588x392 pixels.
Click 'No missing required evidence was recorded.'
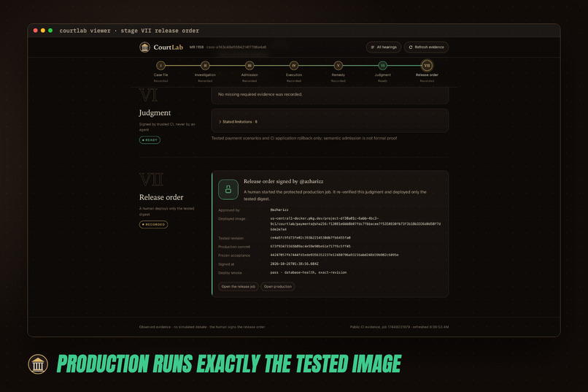click(260, 94)
